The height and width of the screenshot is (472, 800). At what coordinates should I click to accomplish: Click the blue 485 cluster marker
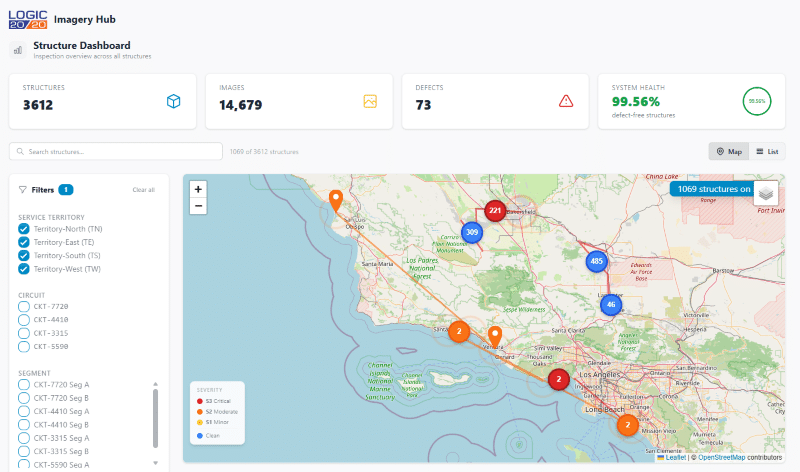pos(596,261)
